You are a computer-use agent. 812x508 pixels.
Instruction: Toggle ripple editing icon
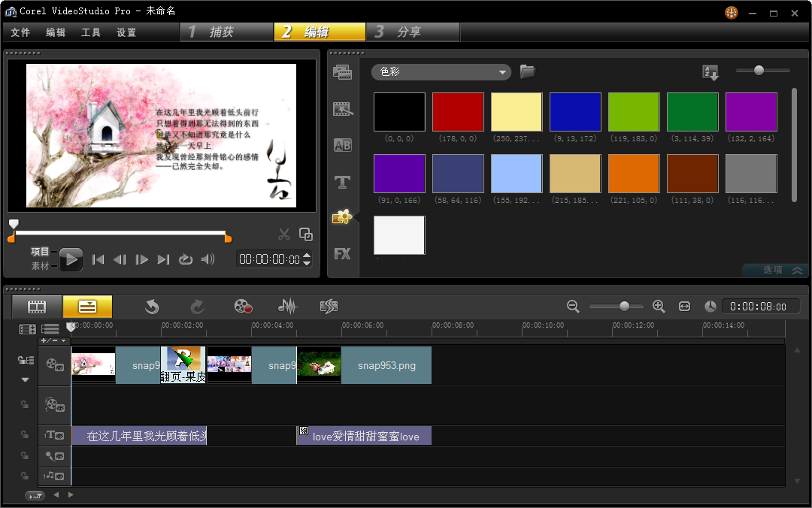(26, 361)
